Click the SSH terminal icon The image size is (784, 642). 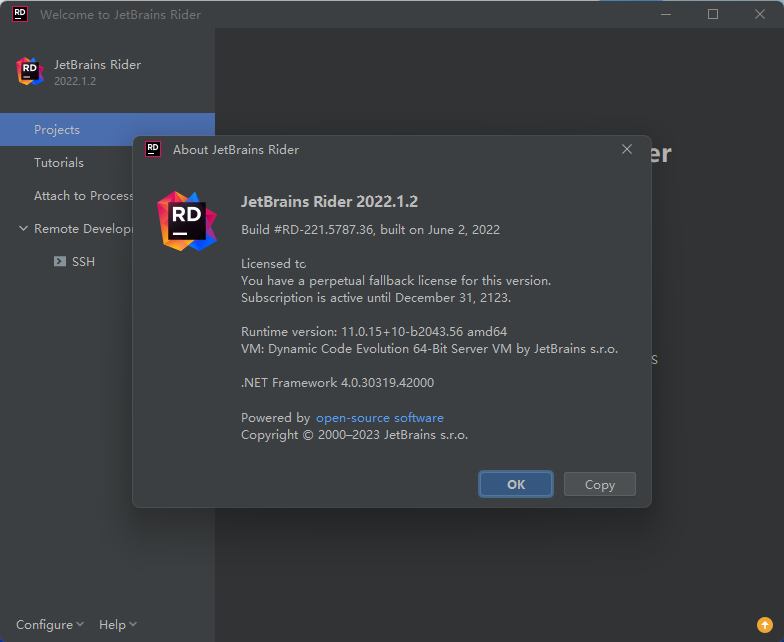click(x=60, y=262)
